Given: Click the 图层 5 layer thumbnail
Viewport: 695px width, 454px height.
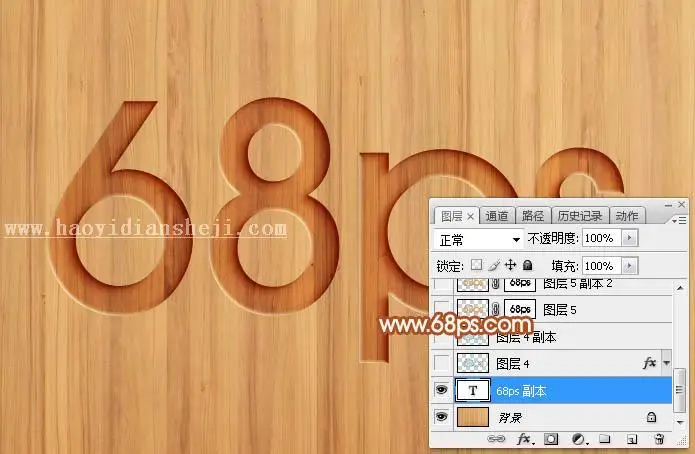Looking at the screenshot, I should click(x=472, y=309).
